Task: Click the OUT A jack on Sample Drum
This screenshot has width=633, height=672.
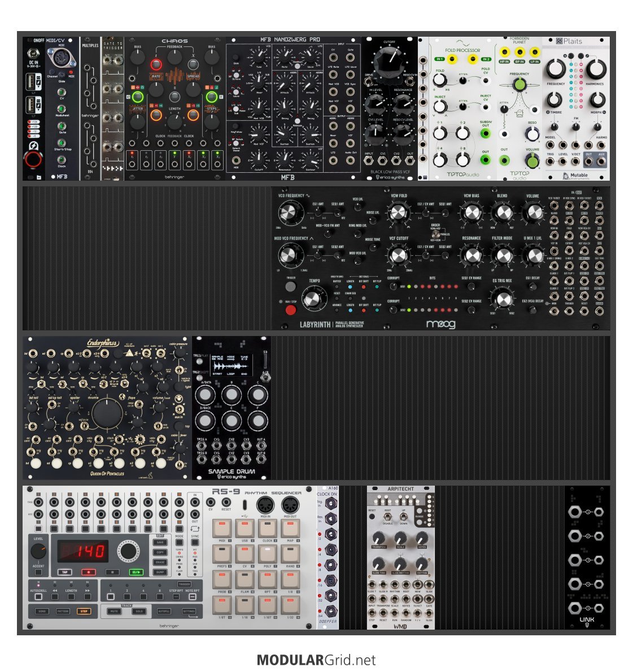Action: (x=260, y=446)
